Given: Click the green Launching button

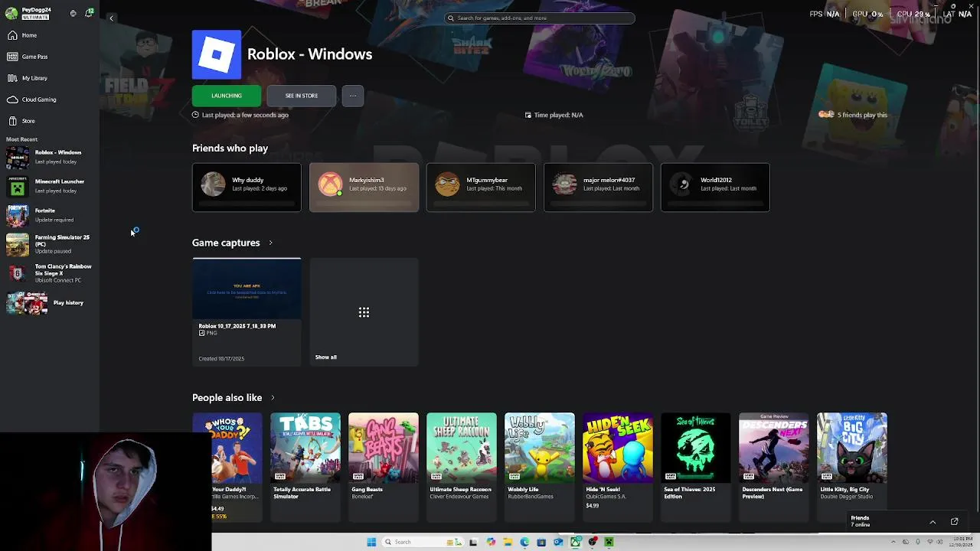Looking at the screenshot, I should pos(227,96).
